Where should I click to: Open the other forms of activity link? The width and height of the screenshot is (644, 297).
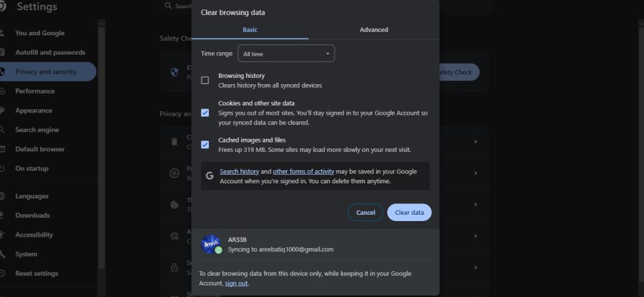[x=304, y=171]
